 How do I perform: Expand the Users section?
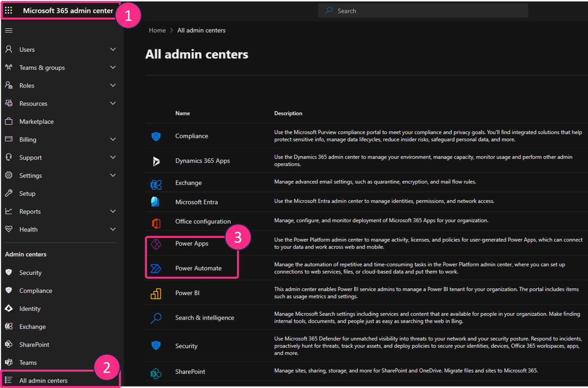[113, 49]
